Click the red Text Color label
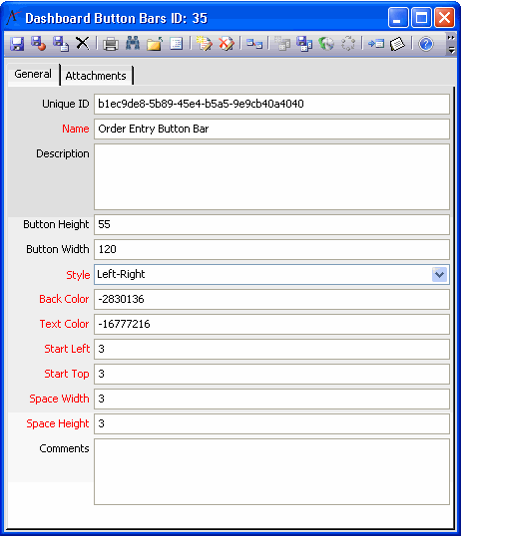 click(x=64, y=324)
